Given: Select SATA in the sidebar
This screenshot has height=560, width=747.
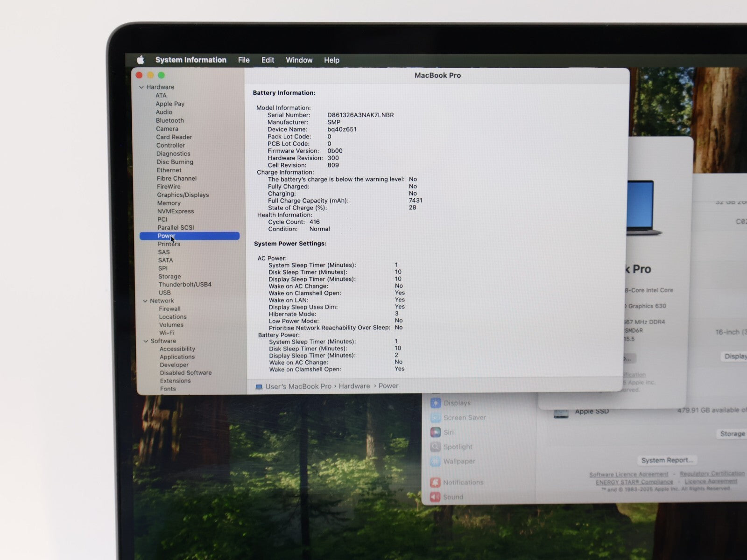Looking at the screenshot, I should point(165,260).
